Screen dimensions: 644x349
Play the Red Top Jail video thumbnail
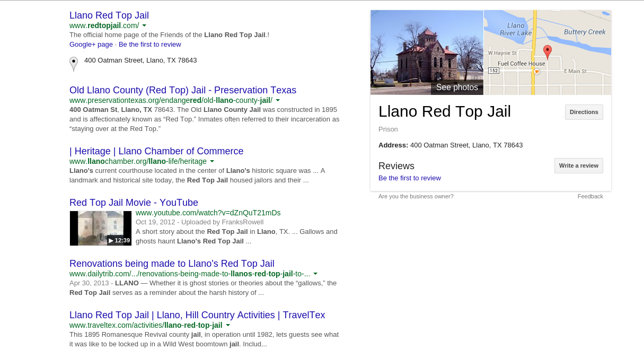[101, 228]
